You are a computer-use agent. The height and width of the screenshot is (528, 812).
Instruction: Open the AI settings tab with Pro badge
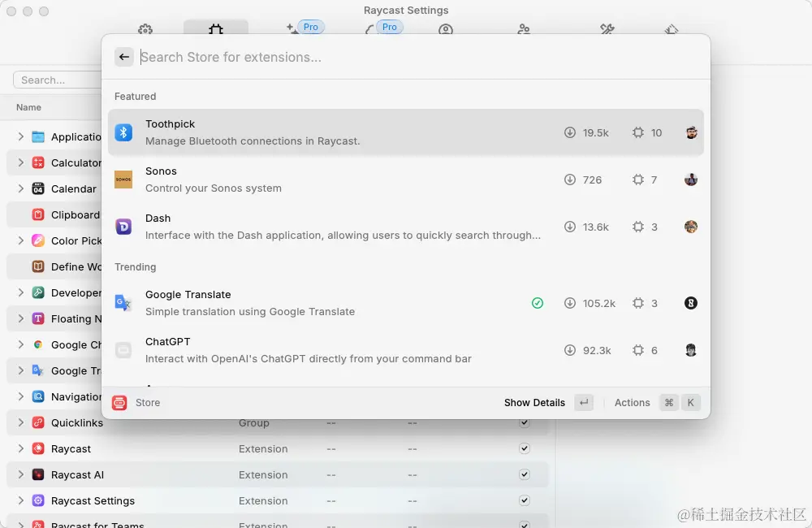305,28
